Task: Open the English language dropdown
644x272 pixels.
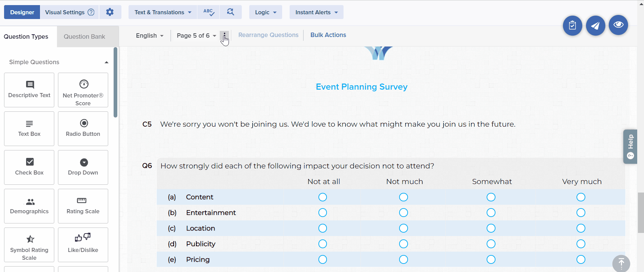Action: pos(150,36)
